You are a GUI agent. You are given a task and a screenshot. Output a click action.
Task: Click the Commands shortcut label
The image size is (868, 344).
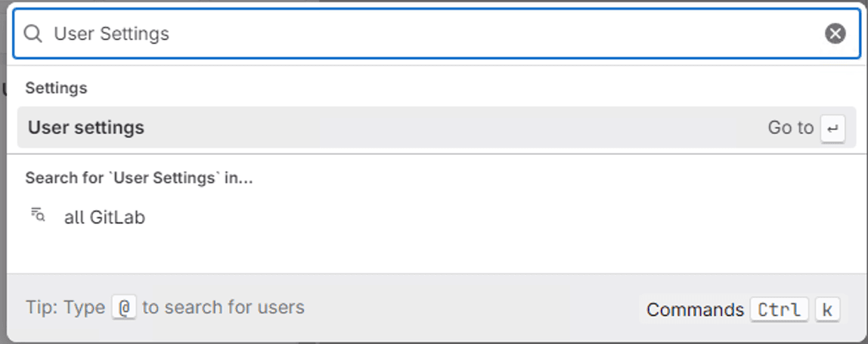695,310
